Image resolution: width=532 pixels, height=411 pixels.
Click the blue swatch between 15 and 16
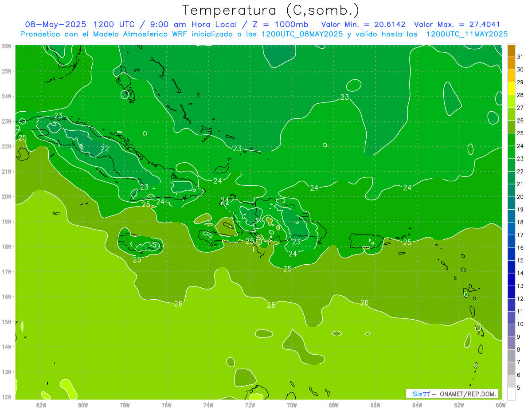(x=511, y=254)
